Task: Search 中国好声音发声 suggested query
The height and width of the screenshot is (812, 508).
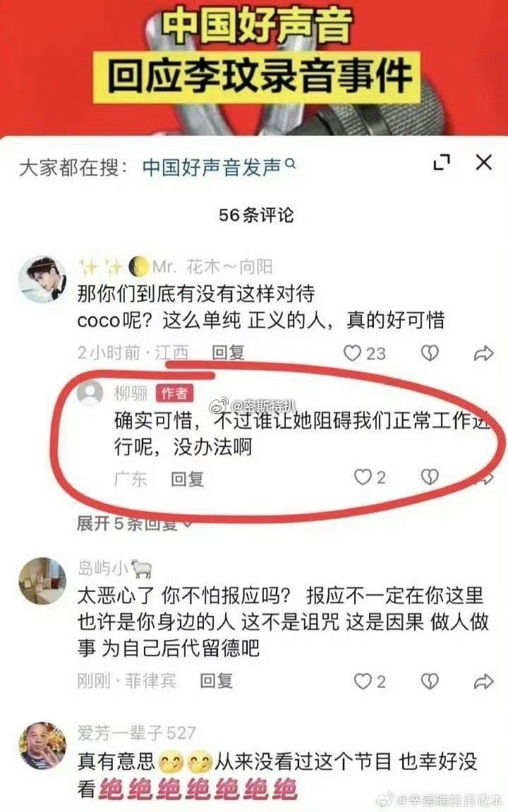Action: [x=212, y=167]
